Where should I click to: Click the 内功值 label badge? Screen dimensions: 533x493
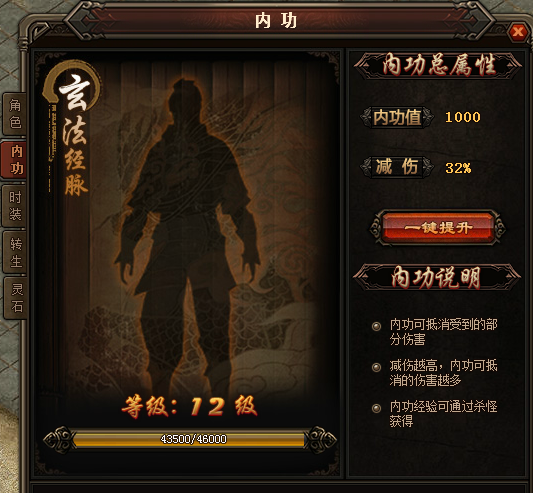tap(397, 117)
